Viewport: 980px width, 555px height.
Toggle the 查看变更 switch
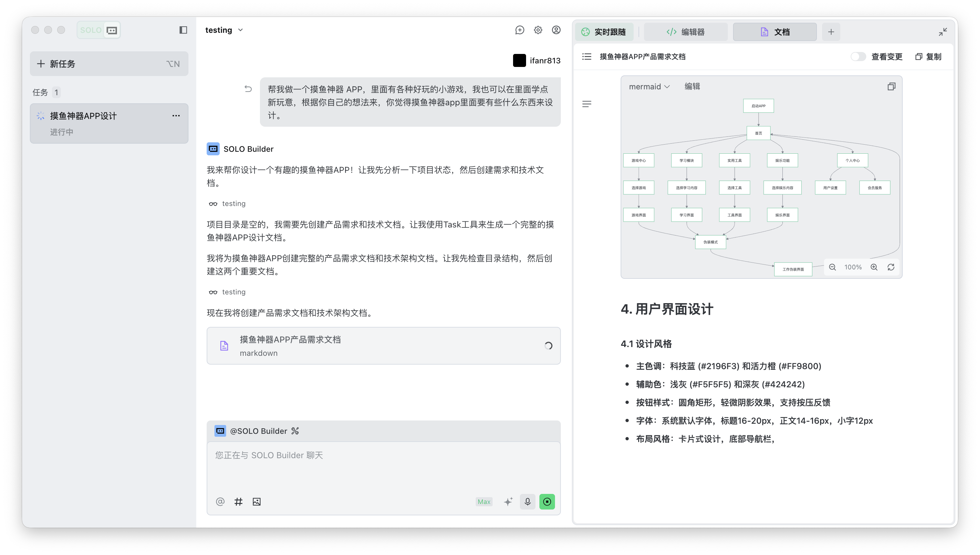click(858, 57)
